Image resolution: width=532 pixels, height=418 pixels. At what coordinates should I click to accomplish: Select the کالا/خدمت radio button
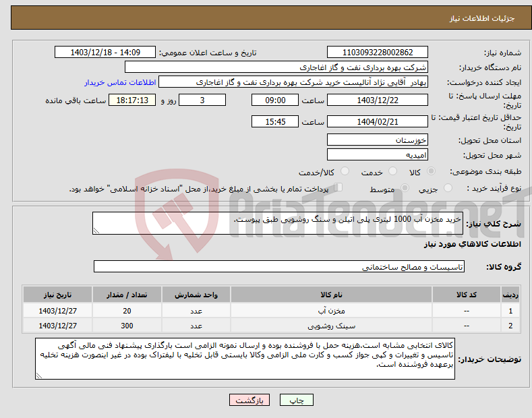pyautogui.click(x=345, y=171)
